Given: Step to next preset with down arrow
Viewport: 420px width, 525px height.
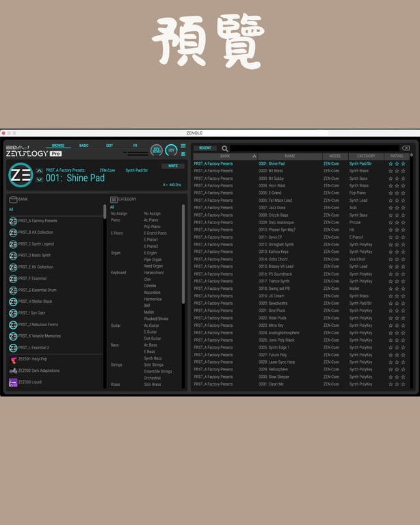Looking at the screenshot, I should [39, 180].
